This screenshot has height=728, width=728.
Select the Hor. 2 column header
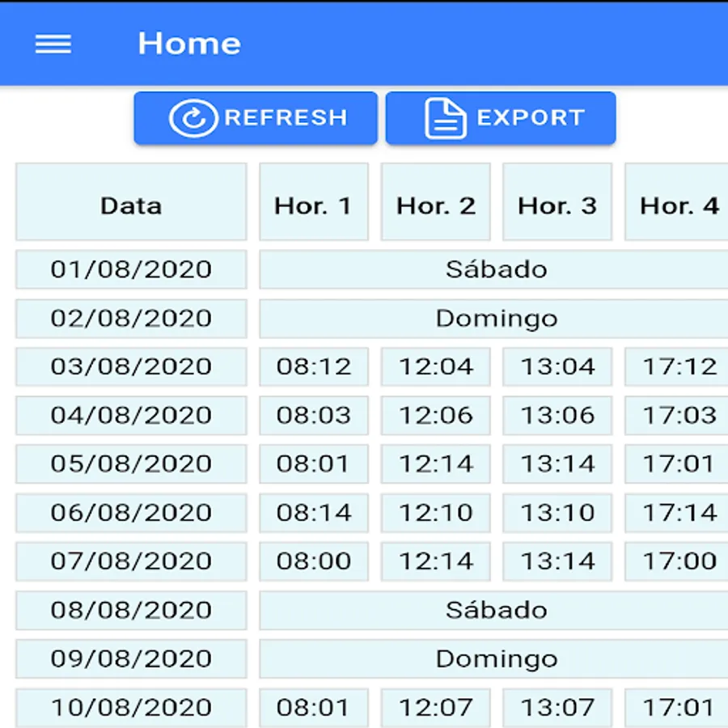tap(435, 205)
